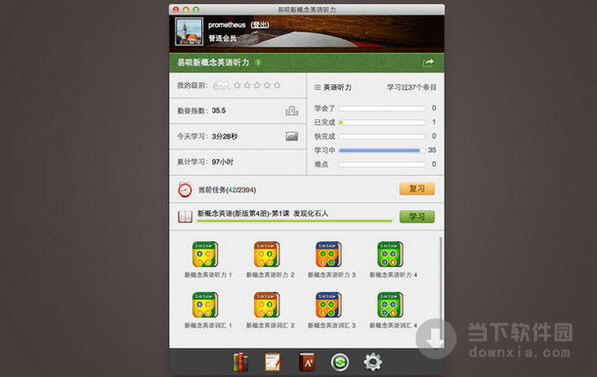Screen dimensions: 597x377
Task: Click the 难点 progress bar
Action: [382, 165]
